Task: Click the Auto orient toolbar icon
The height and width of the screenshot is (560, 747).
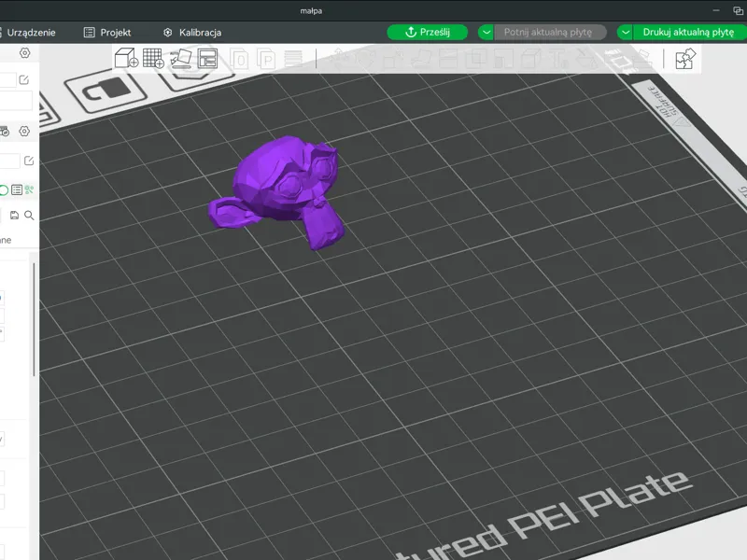Action: (181, 59)
